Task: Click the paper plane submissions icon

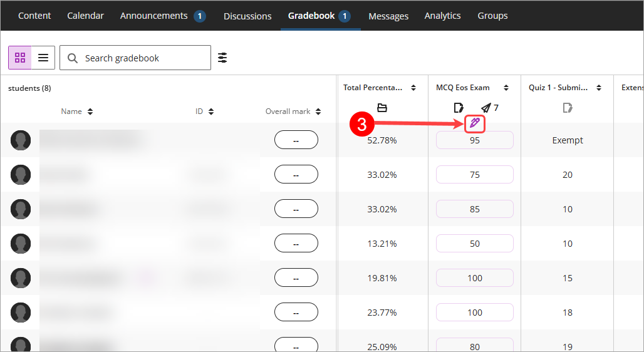Action: click(486, 108)
